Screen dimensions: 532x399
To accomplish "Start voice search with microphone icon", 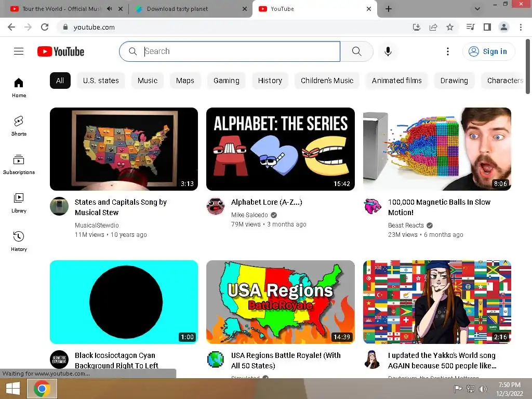I will pyautogui.click(x=388, y=51).
